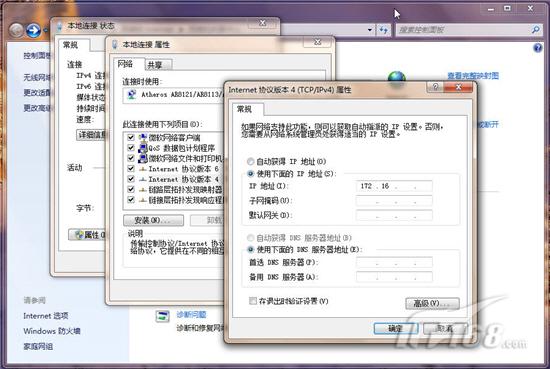550x369 pixels.
Task: Click the 子网掩码 input field
Action: 394,201
